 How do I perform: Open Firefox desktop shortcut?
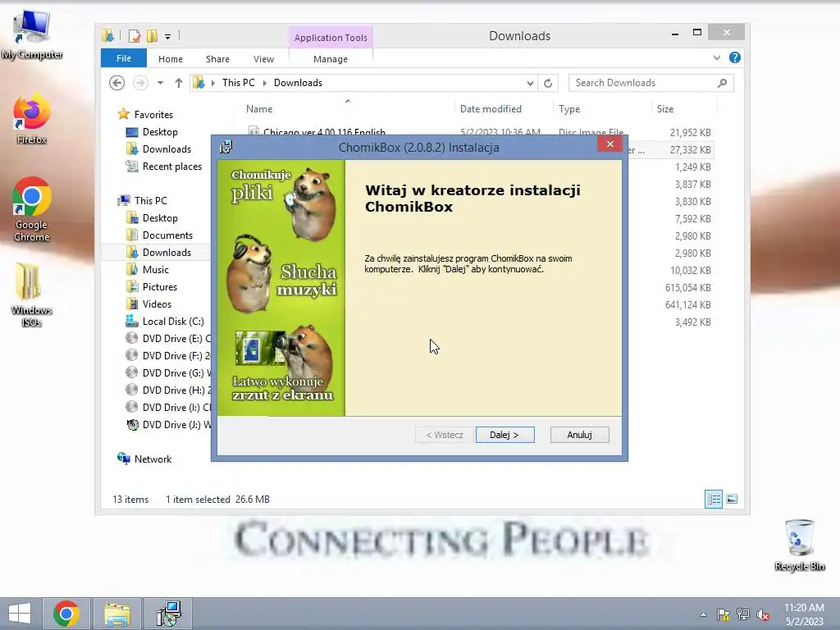tap(32, 119)
